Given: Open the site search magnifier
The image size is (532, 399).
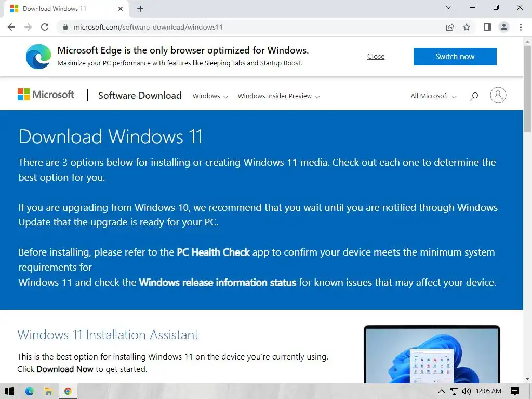Looking at the screenshot, I should (x=474, y=96).
